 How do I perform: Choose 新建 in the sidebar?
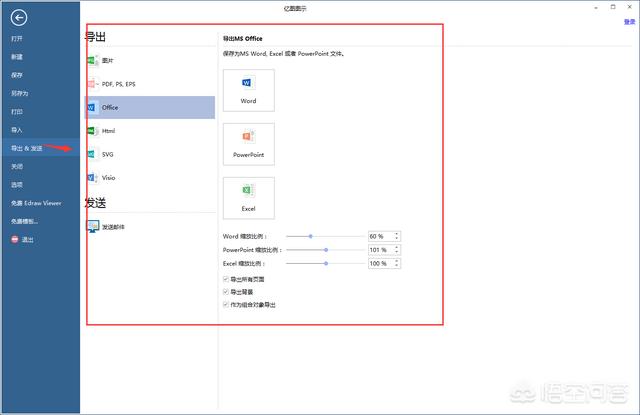point(17,57)
